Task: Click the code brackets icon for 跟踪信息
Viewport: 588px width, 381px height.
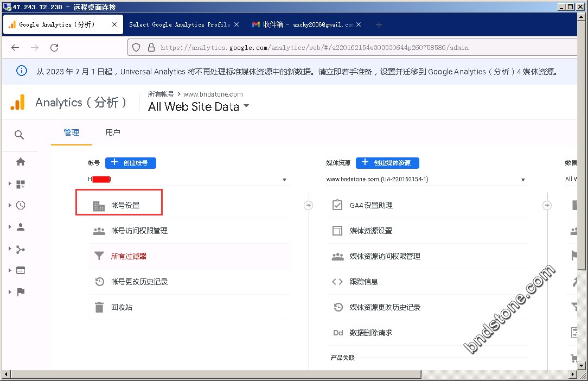Action: pyautogui.click(x=337, y=282)
